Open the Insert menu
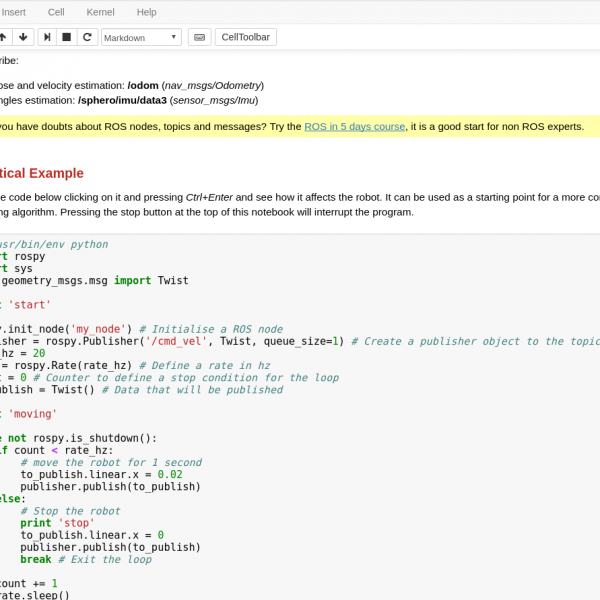This screenshot has width=600, height=600. click(x=13, y=12)
